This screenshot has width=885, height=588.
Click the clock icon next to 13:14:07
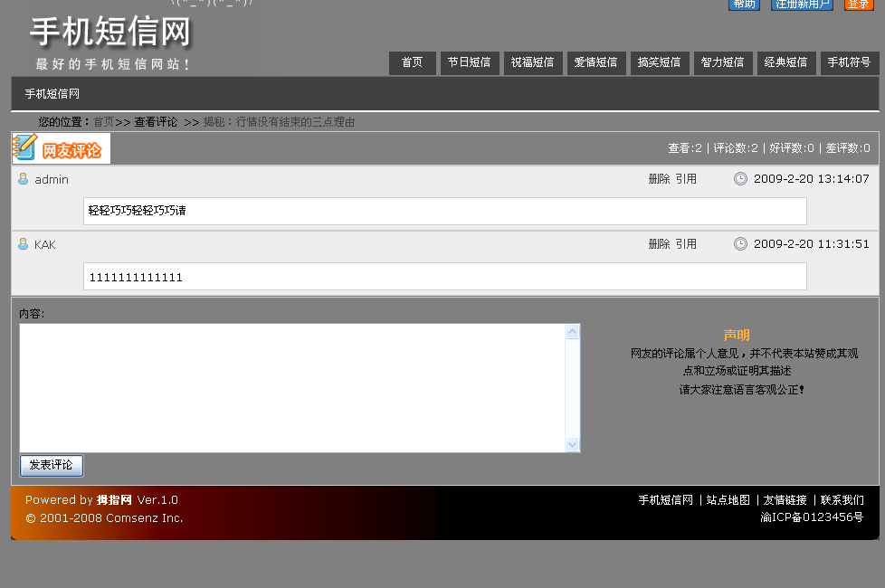(x=740, y=179)
